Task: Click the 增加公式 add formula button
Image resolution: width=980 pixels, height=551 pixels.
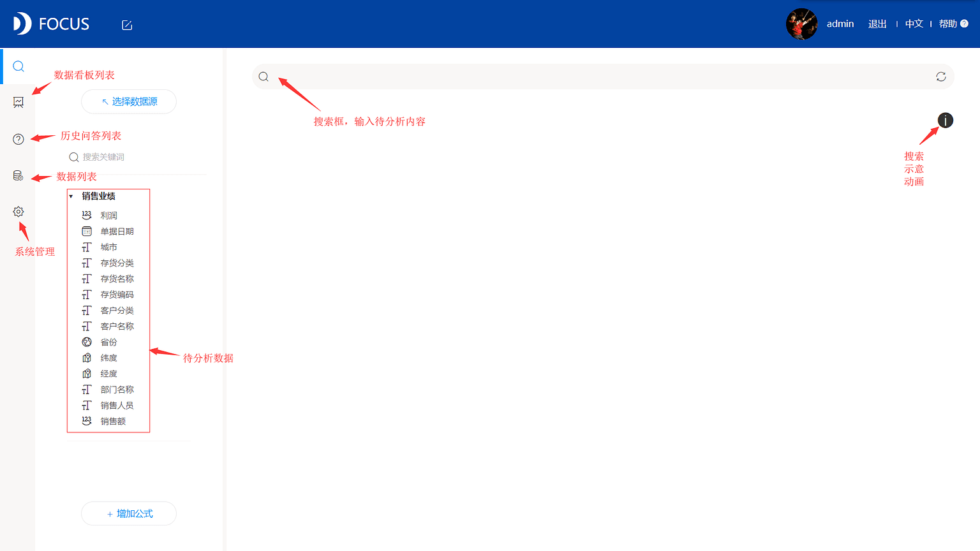Action: pyautogui.click(x=129, y=513)
